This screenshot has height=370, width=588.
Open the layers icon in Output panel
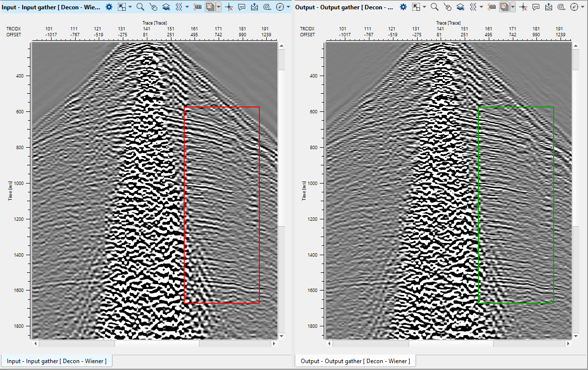pos(460,7)
